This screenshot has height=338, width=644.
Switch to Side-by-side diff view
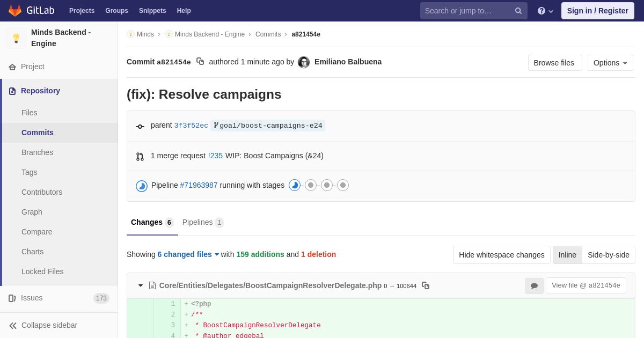pos(609,255)
